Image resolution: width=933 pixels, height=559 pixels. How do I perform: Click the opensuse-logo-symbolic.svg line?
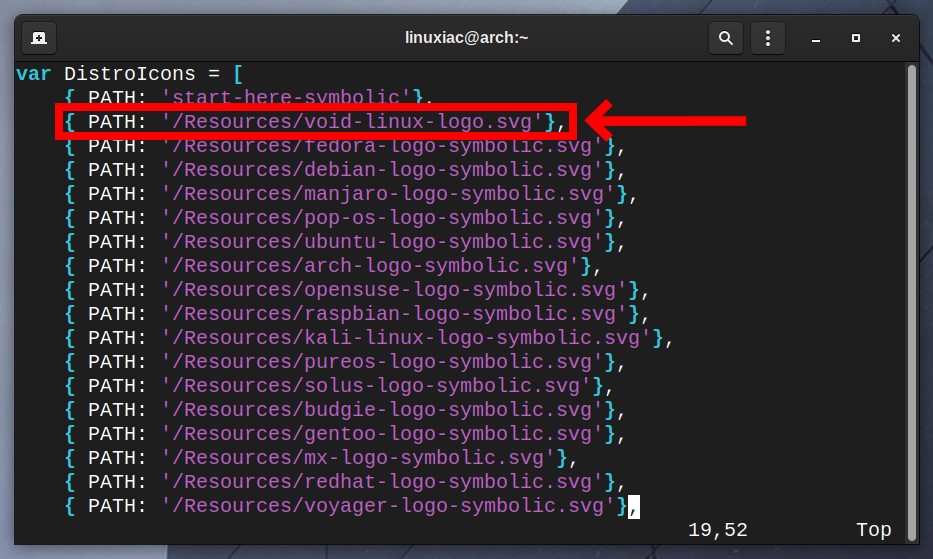click(x=356, y=290)
